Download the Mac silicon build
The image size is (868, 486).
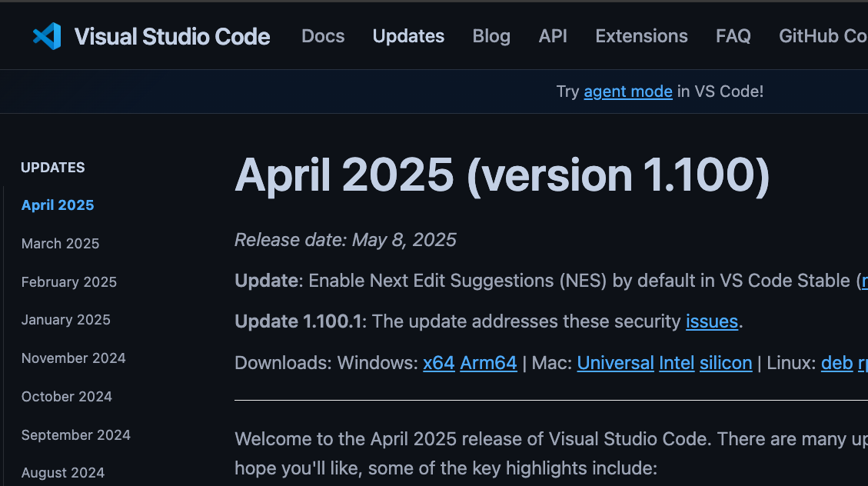point(726,363)
